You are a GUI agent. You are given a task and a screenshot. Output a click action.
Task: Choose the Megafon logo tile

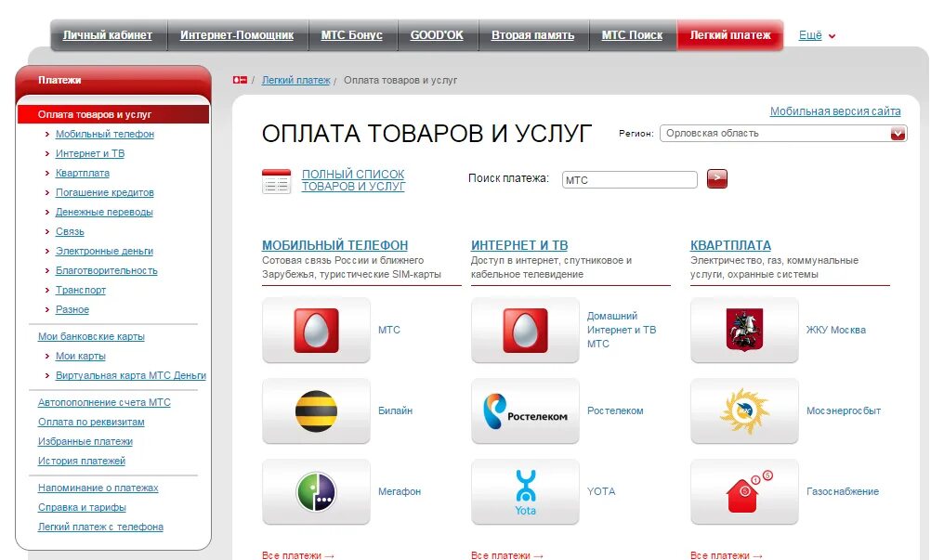(316, 491)
